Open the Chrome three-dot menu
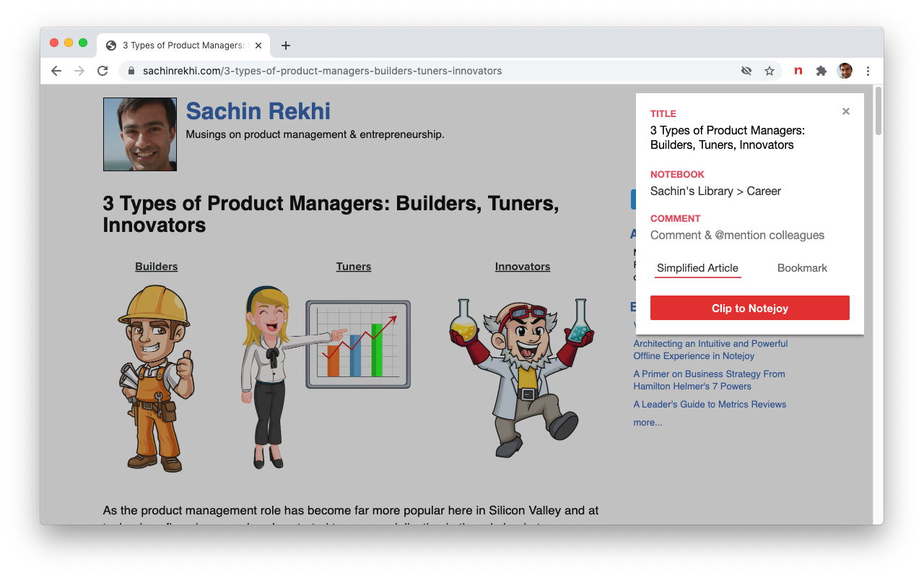924x578 pixels. 868,71
